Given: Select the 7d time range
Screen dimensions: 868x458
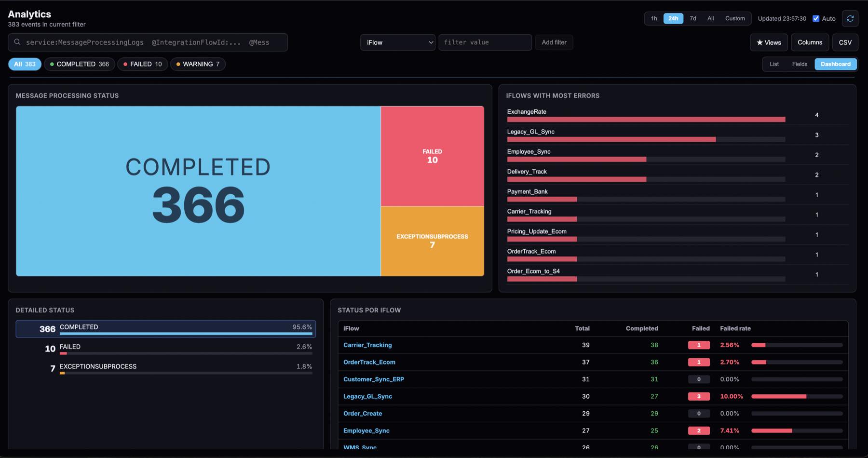Looking at the screenshot, I should [x=692, y=18].
